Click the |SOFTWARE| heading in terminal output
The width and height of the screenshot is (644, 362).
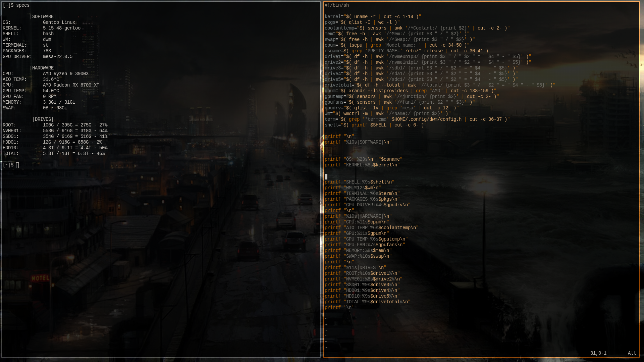click(43, 17)
